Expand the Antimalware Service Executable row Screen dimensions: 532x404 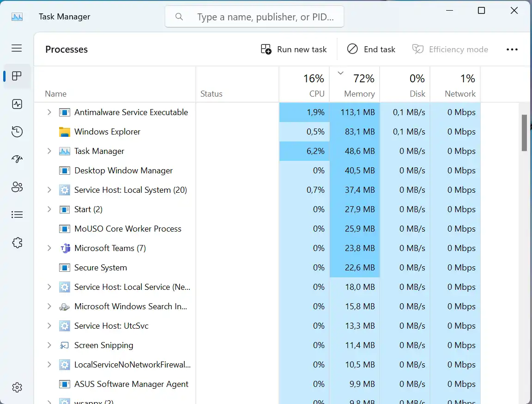coord(49,112)
